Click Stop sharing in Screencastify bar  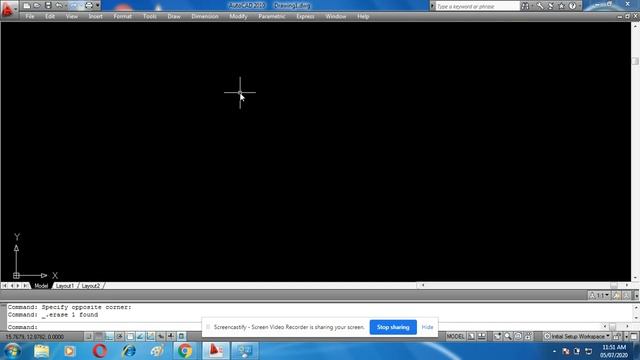point(393,327)
